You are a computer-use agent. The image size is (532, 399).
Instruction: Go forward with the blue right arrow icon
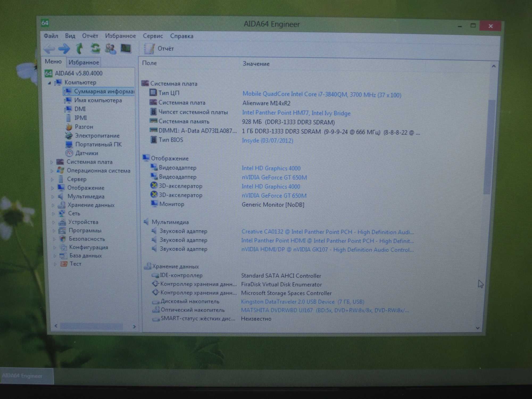tap(64, 49)
